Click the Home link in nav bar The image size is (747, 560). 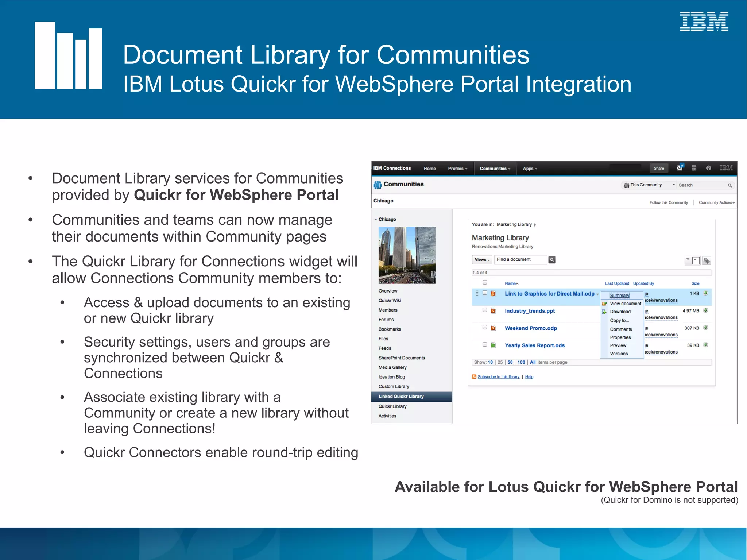430,169
